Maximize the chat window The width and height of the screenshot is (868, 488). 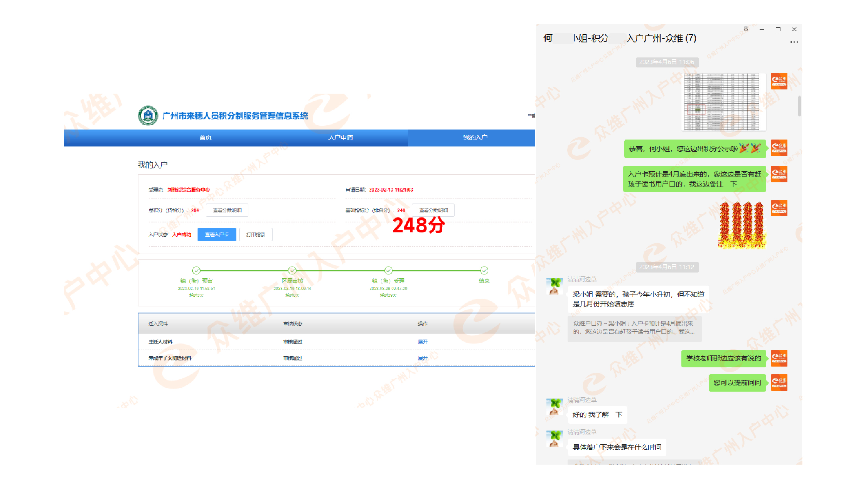click(778, 29)
